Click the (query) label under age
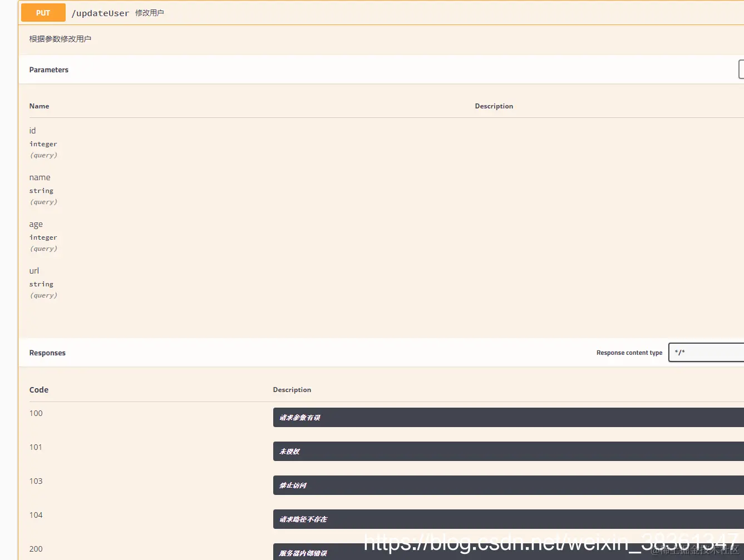744x560 pixels. (x=43, y=249)
